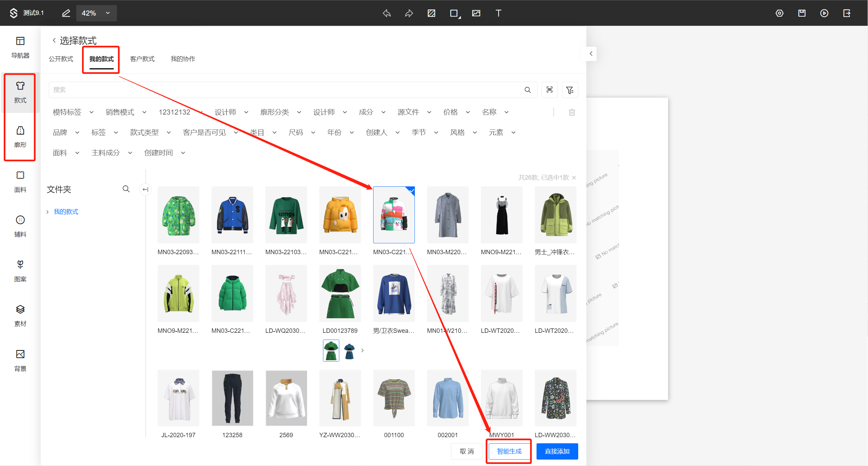Select the blue sweatshirt 男/卫衣Swea
The height and width of the screenshot is (466, 868).
394,293
